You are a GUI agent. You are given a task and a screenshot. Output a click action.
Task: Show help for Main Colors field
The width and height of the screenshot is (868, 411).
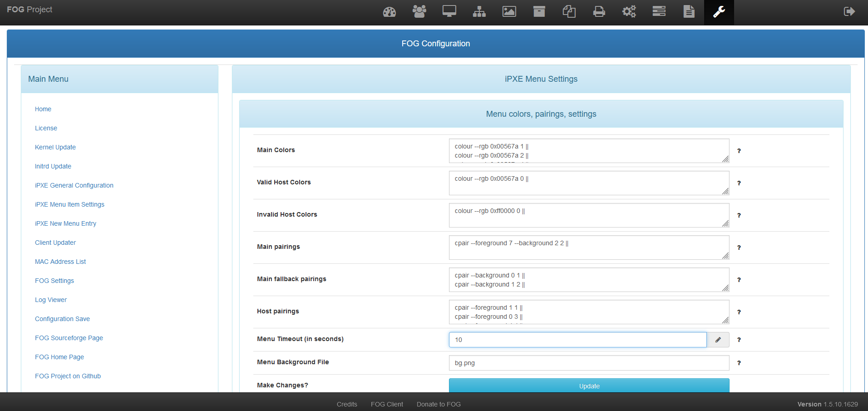(739, 151)
